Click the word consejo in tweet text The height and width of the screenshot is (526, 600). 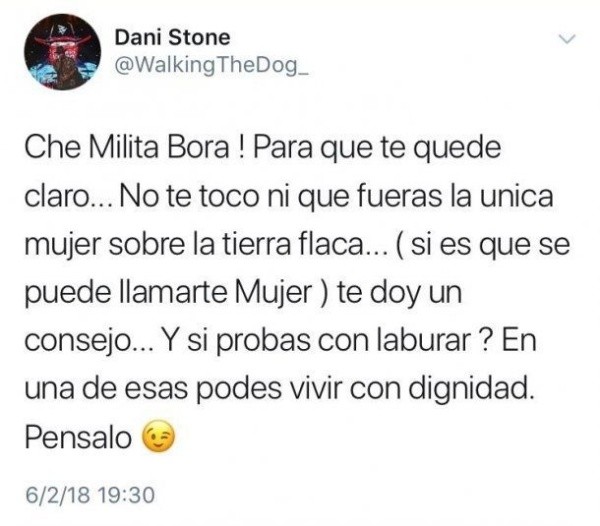pyautogui.click(x=78, y=341)
